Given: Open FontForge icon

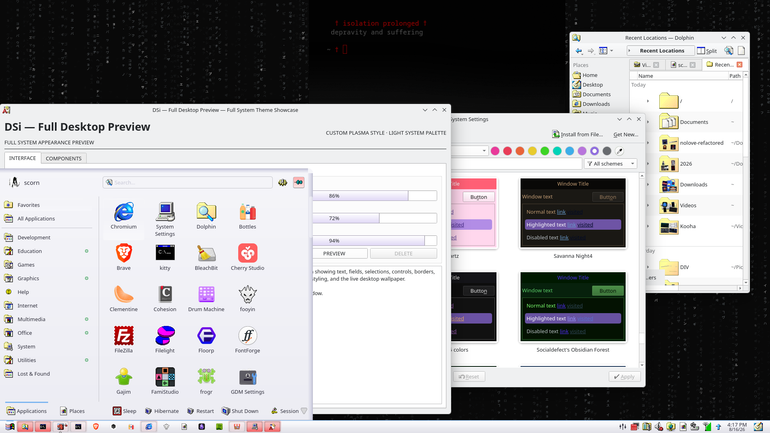Looking at the screenshot, I should point(248,340).
